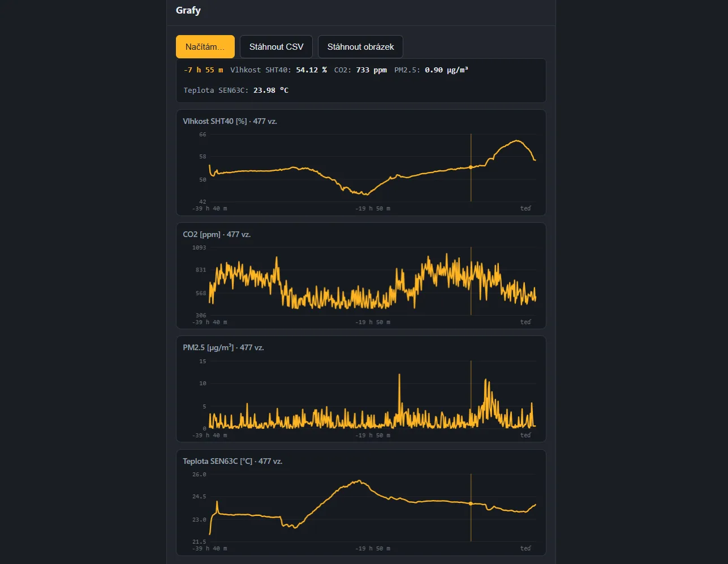Viewport: 728px width, 564px height.
Task: Click the Teplota SEN63C 23.98 °C readout
Action: coord(236,90)
